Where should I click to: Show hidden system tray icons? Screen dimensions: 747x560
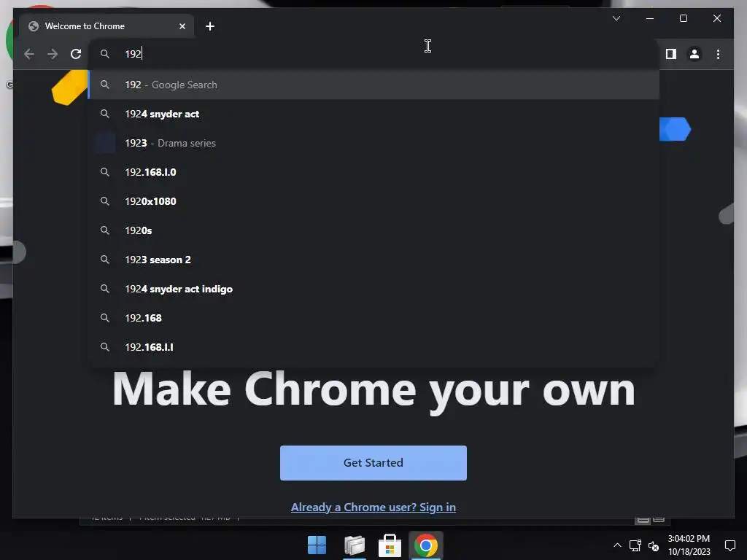(x=617, y=545)
